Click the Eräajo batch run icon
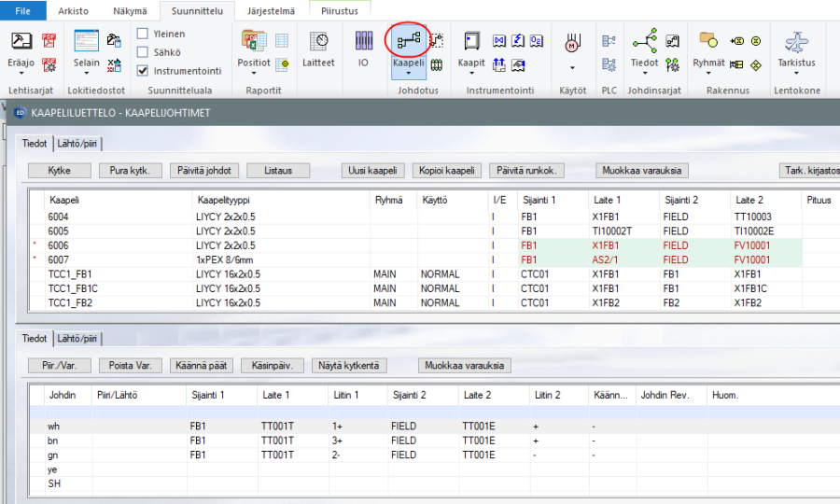This screenshot has width=840, height=504. pos(21,42)
